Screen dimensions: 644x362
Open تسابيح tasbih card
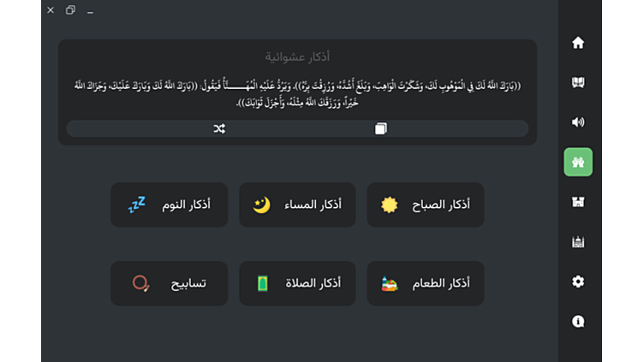[170, 283]
